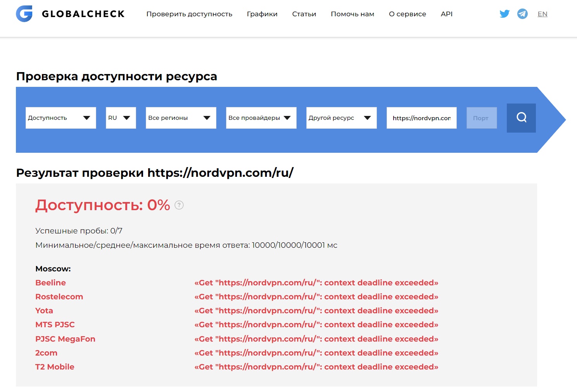Viewport: 577px width, 392px height.
Task: Open Проверить доступность menu item
Action: [x=189, y=14]
